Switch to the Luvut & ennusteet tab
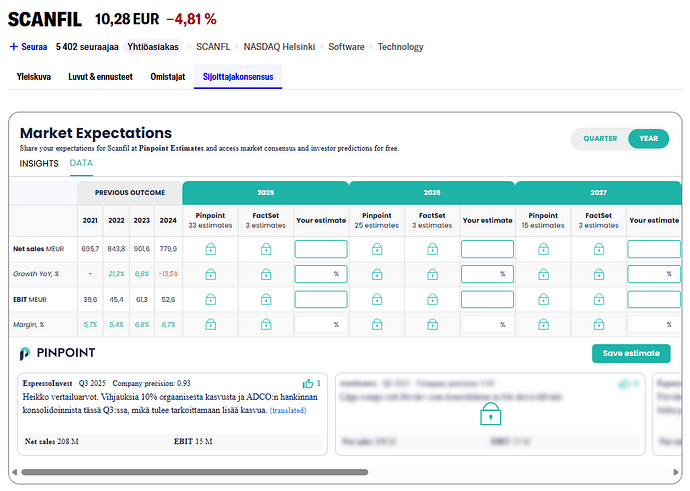 click(100, 76)
